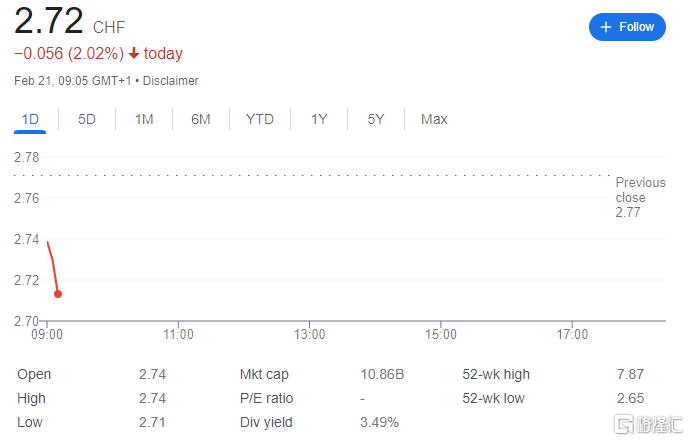Click the Div yield value 3.49%

pyautogui.click(x=378, y=422)
